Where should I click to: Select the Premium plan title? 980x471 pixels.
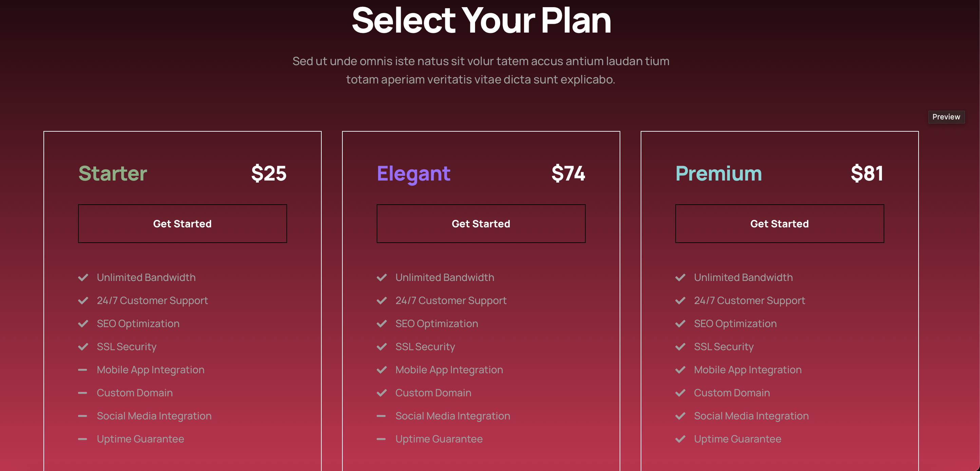tap(718, 173)
